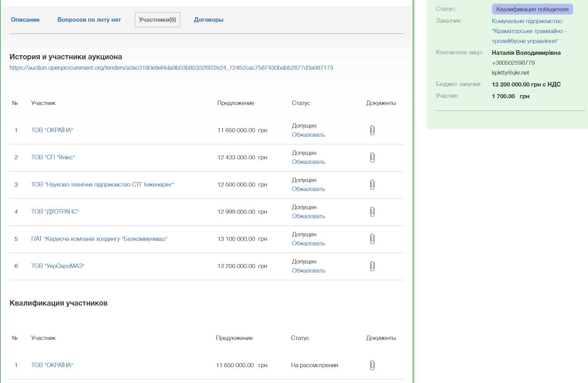Click the participation fee 1 700.00 грн

(x=511, y=96)
